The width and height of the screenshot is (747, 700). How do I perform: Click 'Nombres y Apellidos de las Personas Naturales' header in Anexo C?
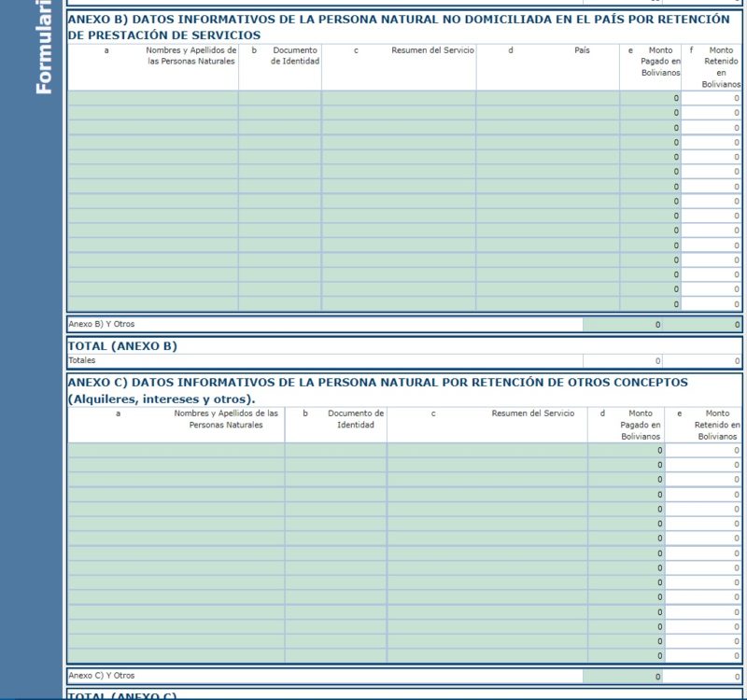click(226, 419)
